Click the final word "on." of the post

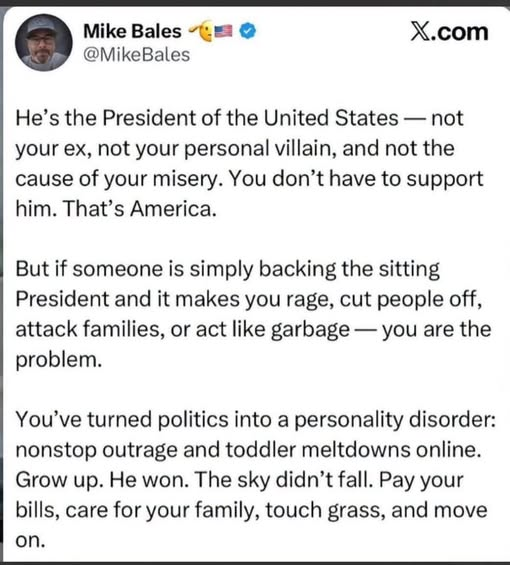[30, 540]
